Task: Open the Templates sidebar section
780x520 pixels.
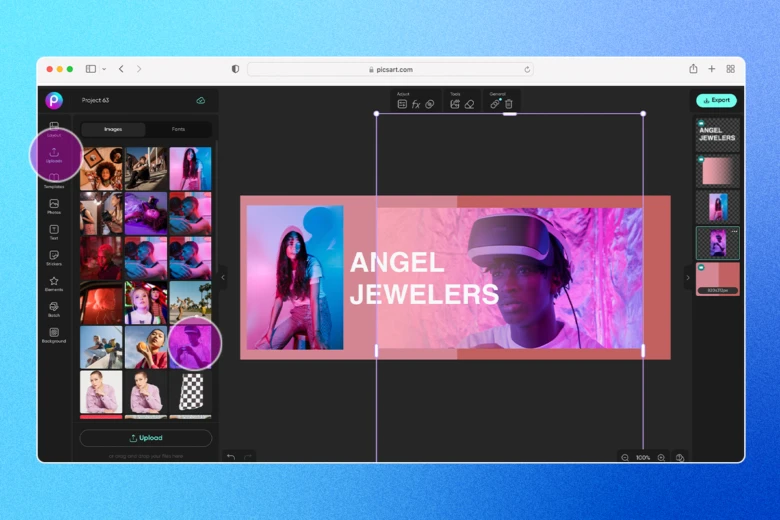Action: pyautogui.click(x=54, y=180)
